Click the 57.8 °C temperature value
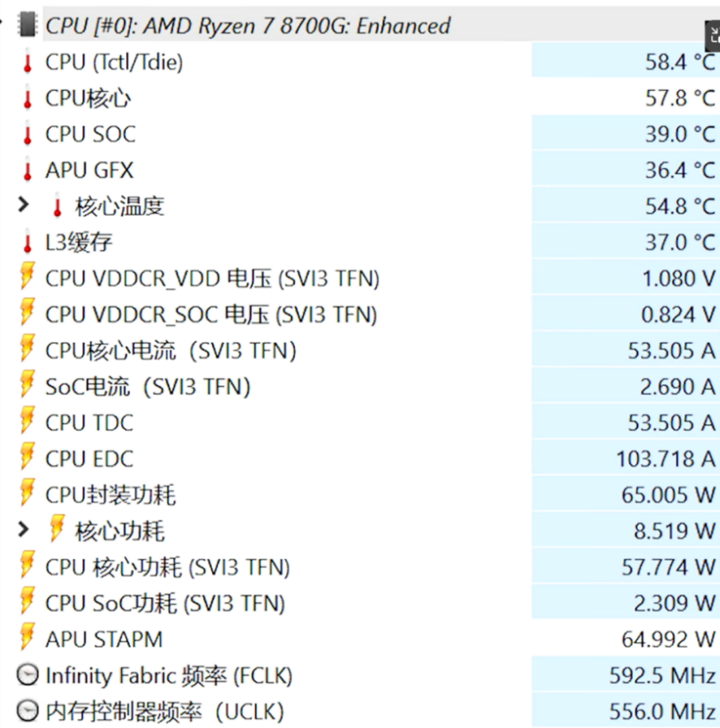 point(680,98)
